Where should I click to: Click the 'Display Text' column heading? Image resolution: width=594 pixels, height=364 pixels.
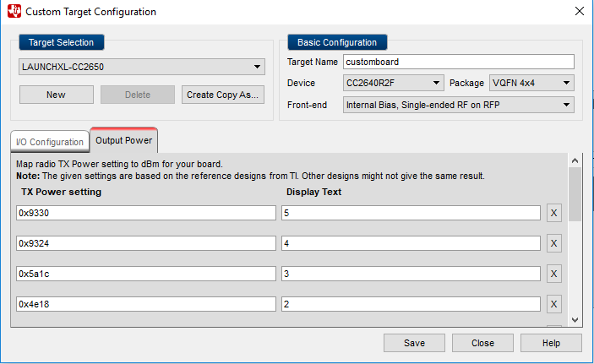[313, 192]
